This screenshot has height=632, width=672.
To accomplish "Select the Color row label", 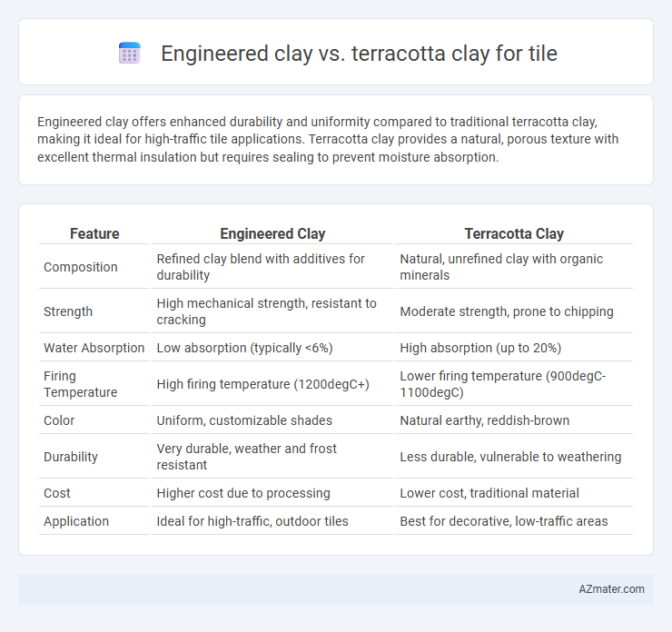I will (59, 420).
